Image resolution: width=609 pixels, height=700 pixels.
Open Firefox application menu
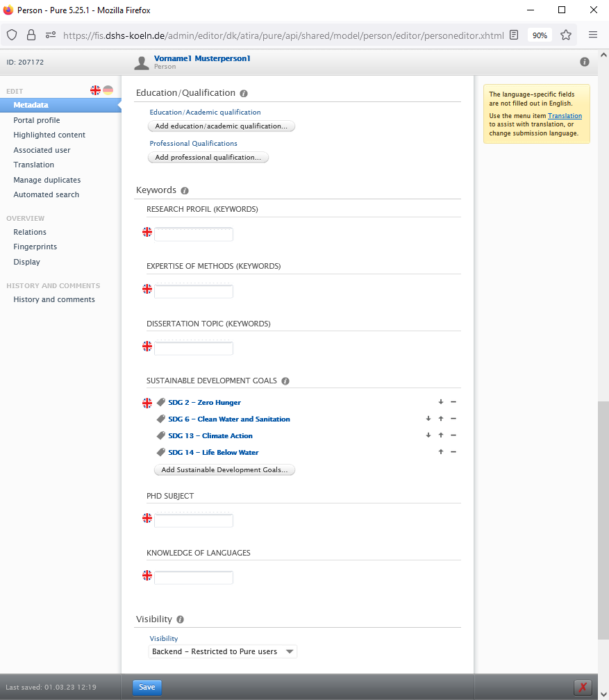pyautogui.click(x=592, y=35)
